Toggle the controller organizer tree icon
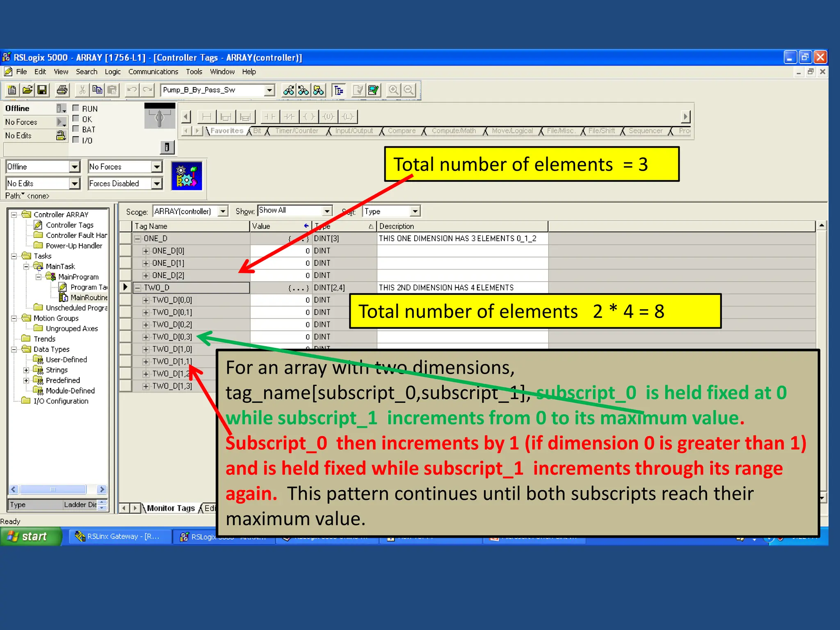Screen dimensions: 840x630 pyautogui.click(x=339, y=90)
